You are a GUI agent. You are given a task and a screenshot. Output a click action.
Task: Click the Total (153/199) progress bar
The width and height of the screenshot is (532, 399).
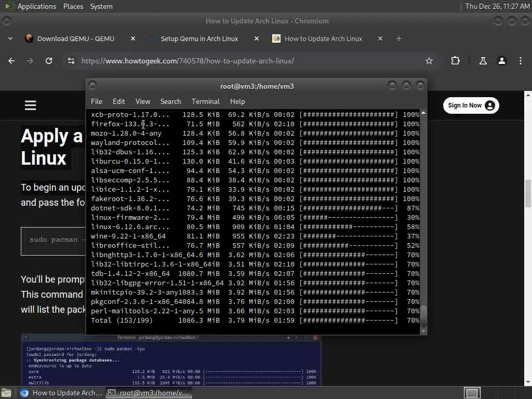click(349, 320)
